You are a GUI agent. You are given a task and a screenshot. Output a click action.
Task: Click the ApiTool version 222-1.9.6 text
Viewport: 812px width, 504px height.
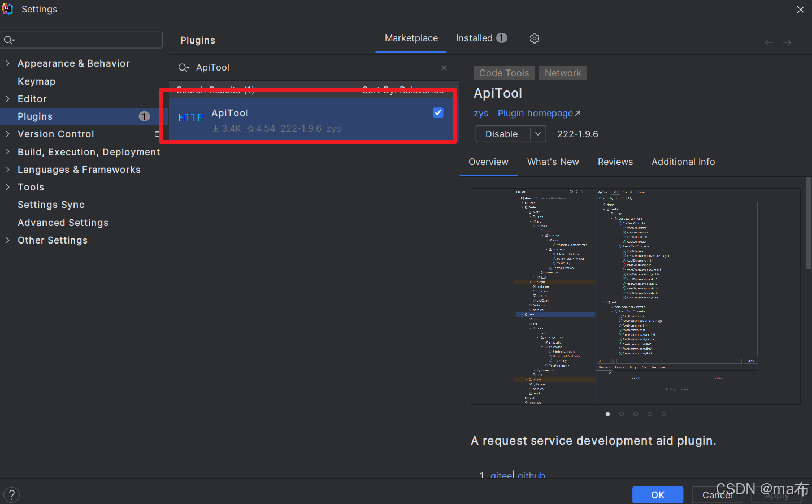click(x=577, y=134)
